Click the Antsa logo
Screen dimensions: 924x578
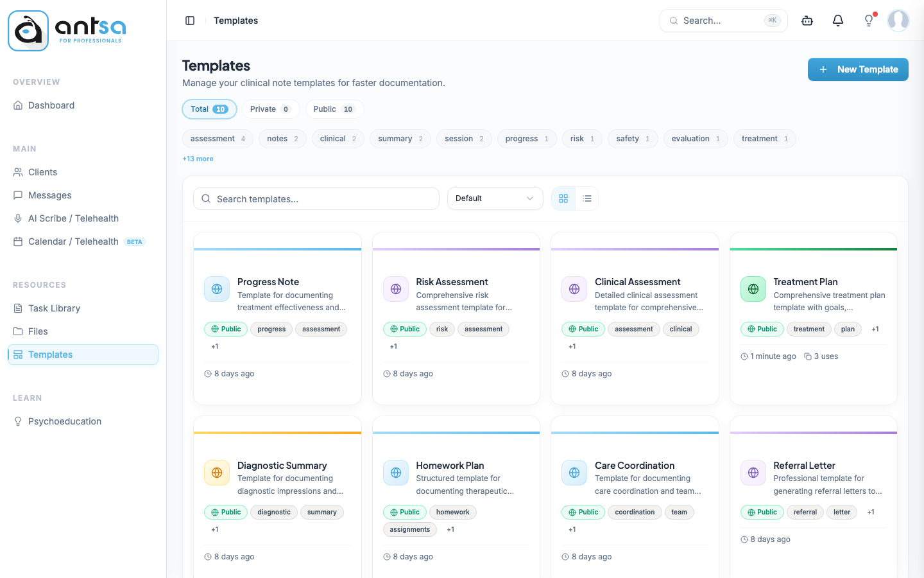pos(67,30)
